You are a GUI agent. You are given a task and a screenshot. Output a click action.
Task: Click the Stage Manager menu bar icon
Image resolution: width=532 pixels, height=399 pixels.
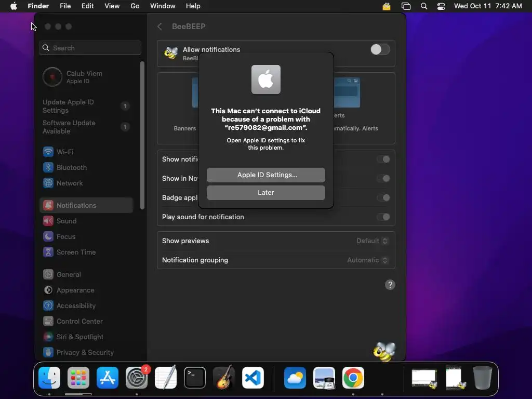[x=406, y=6]
